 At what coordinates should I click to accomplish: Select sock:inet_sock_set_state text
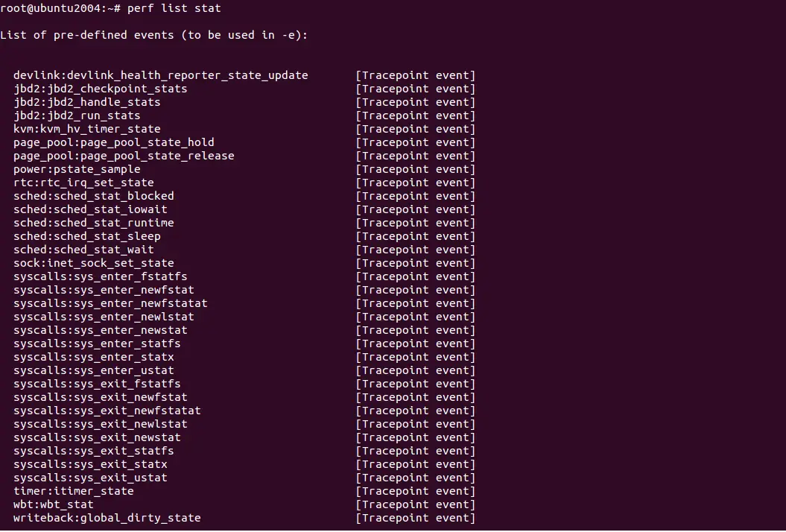coord(94,263)
